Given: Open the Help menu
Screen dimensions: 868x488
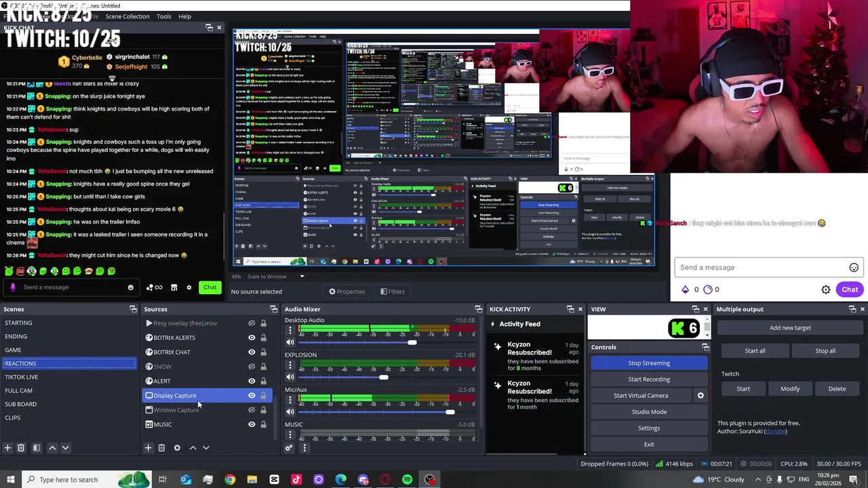Looking at the screenshot, I should 184,16.
